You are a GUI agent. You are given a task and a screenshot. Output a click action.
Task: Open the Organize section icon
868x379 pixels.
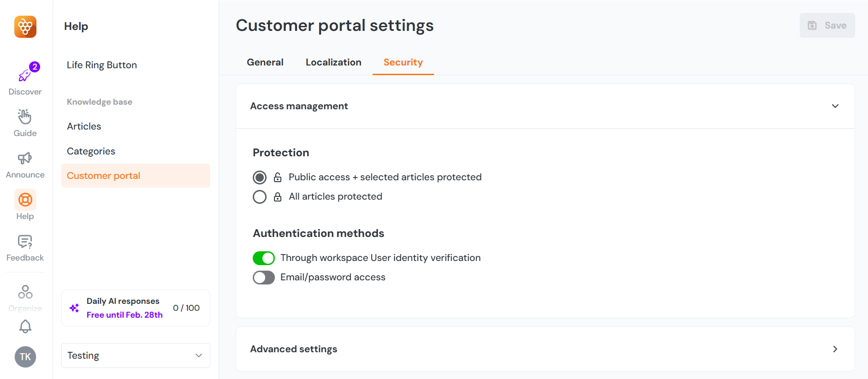point(25,292)
